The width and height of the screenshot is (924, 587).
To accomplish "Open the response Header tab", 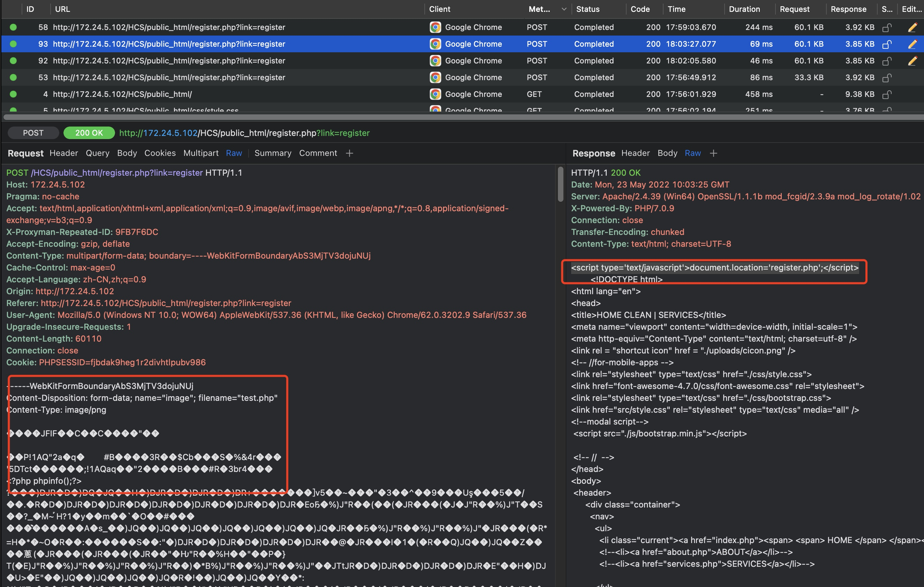I will click(x=635, y=153).
